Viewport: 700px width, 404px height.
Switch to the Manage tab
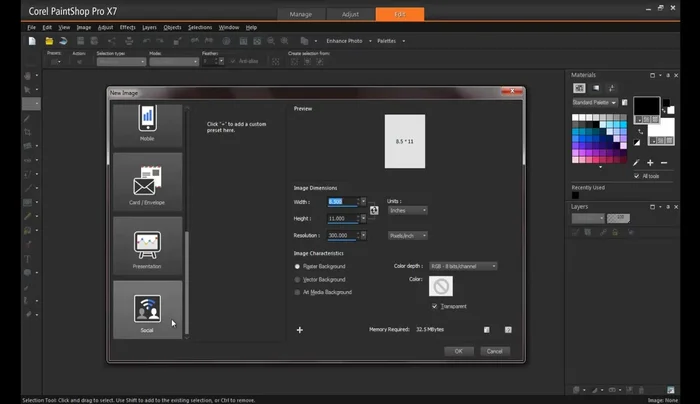pyautogui.click(x=301, y=14)
